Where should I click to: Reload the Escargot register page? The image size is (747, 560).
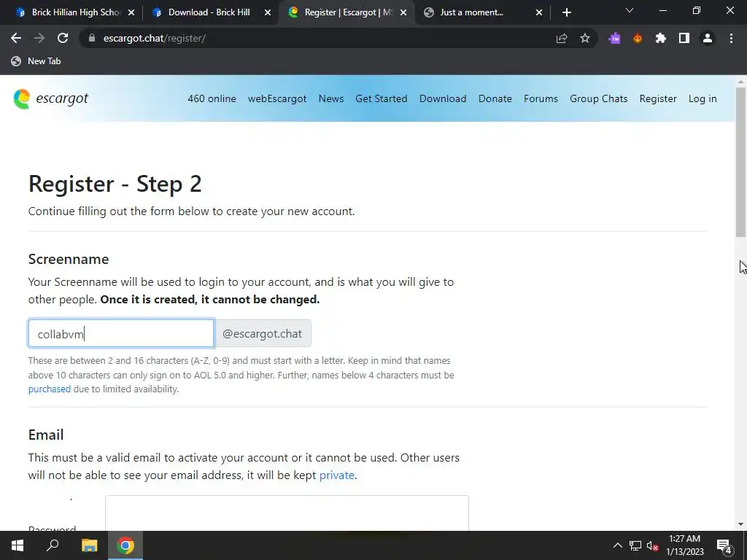63,38
